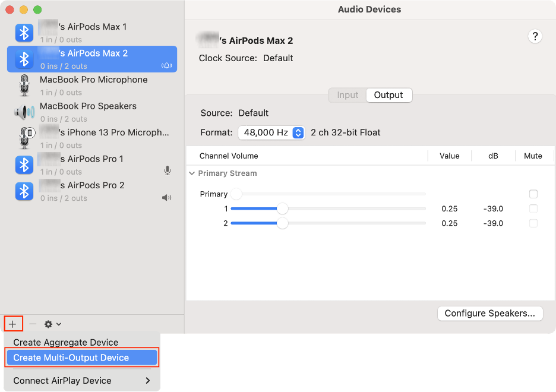The image size is (556, 392).
Task: Select AirPods Pro 1 in the device list
Action: [92, 165]
